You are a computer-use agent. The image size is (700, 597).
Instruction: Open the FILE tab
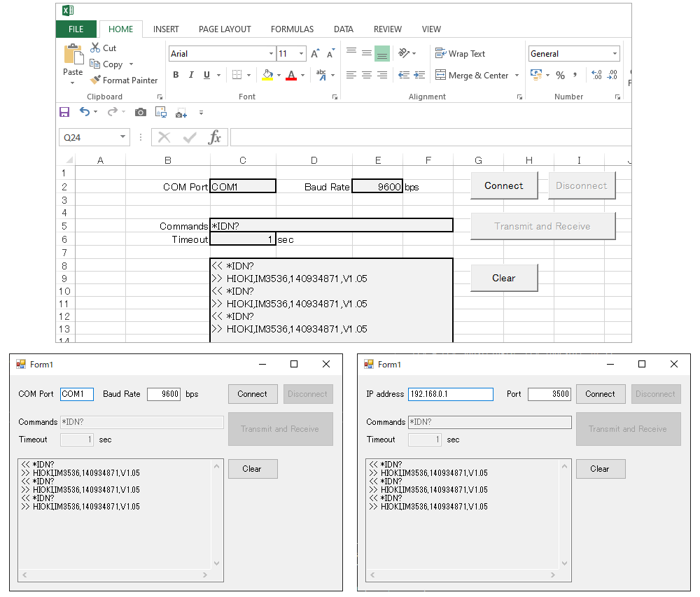click(x=76, y=29)
